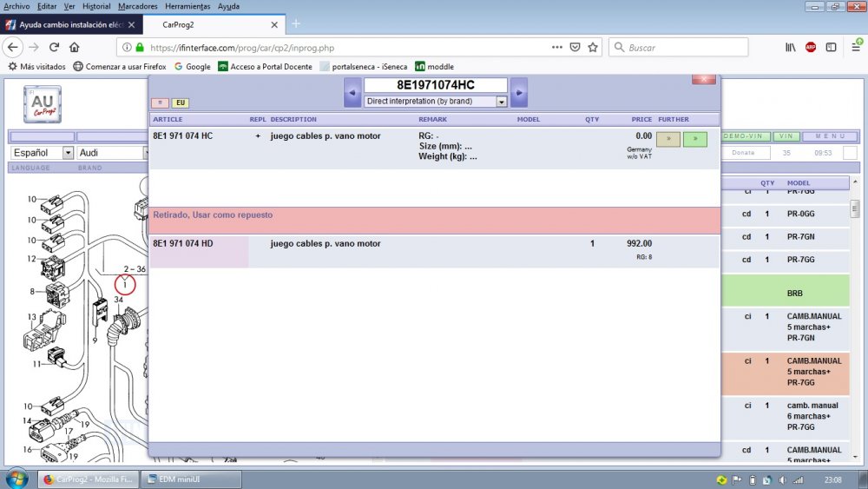The width and height of the screenshot is (868, 489).
Task: Switch to EDM miniUI taskbar window
Action: point(192,479)
